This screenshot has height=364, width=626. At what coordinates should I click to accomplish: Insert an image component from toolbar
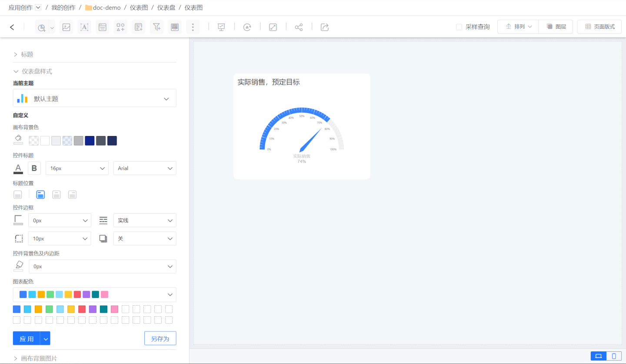pyautogui.click(x=67, y=27)
